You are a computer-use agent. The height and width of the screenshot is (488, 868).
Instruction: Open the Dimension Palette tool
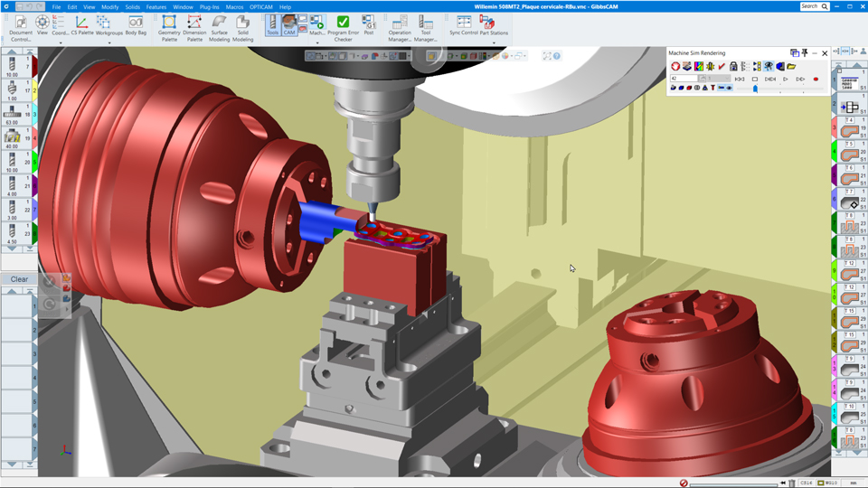[194, 27]
